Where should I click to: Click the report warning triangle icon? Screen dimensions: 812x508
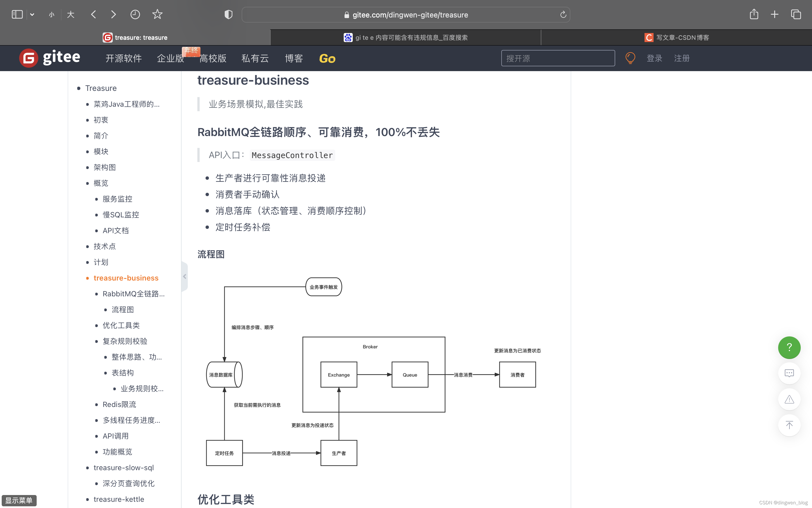(x=789, y=399)
